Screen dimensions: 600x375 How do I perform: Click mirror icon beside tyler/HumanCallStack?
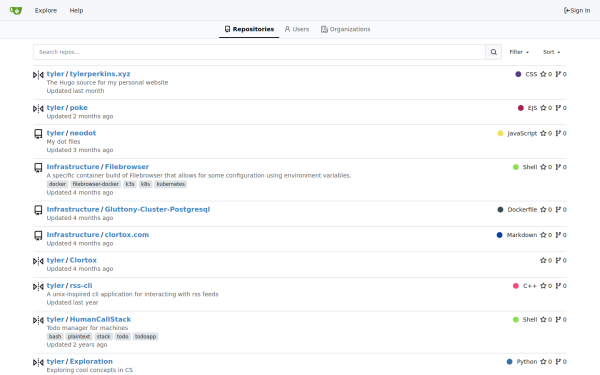(x=38, y=320)
